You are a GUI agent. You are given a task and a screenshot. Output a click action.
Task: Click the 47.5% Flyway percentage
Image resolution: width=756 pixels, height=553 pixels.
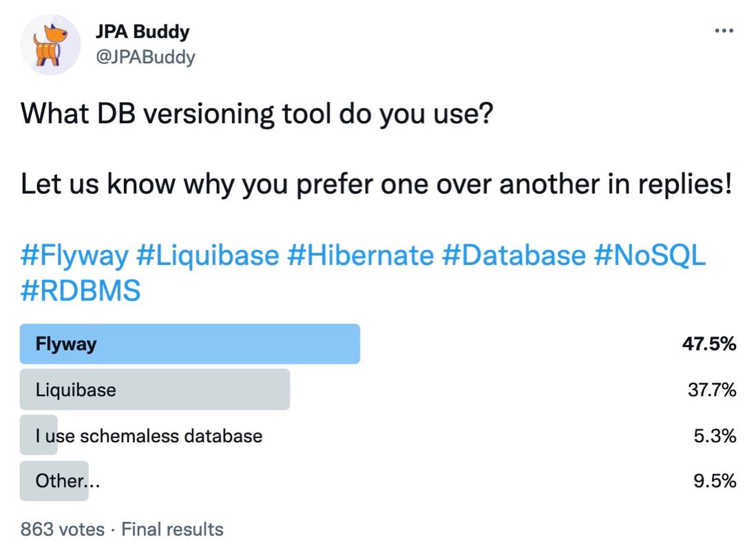[708, 344]
